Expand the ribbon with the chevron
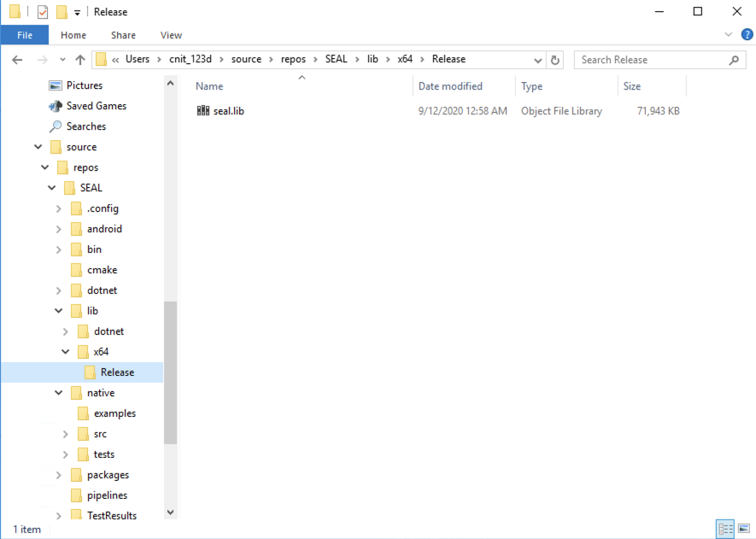This screenshot has width=756, height=539. click(729, 35)
